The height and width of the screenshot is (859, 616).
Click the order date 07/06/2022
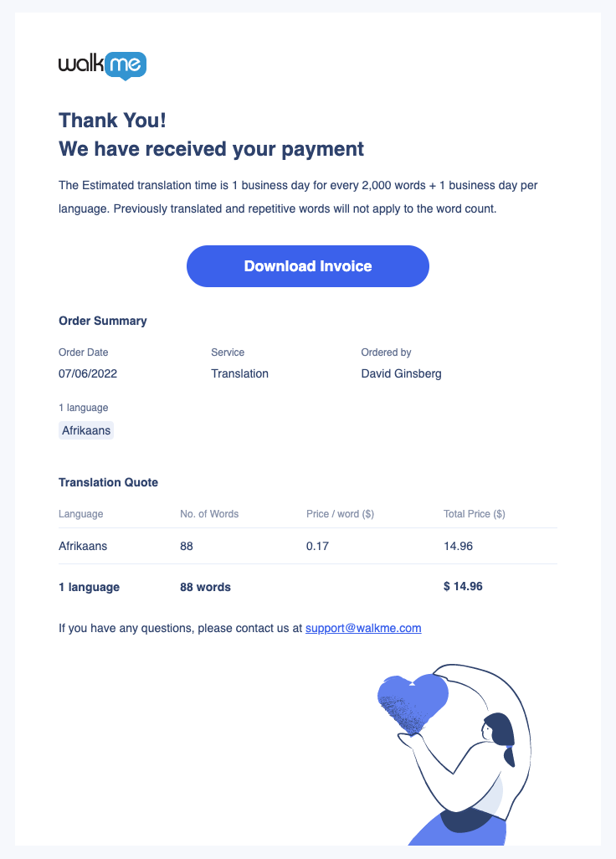coord(88,373)
